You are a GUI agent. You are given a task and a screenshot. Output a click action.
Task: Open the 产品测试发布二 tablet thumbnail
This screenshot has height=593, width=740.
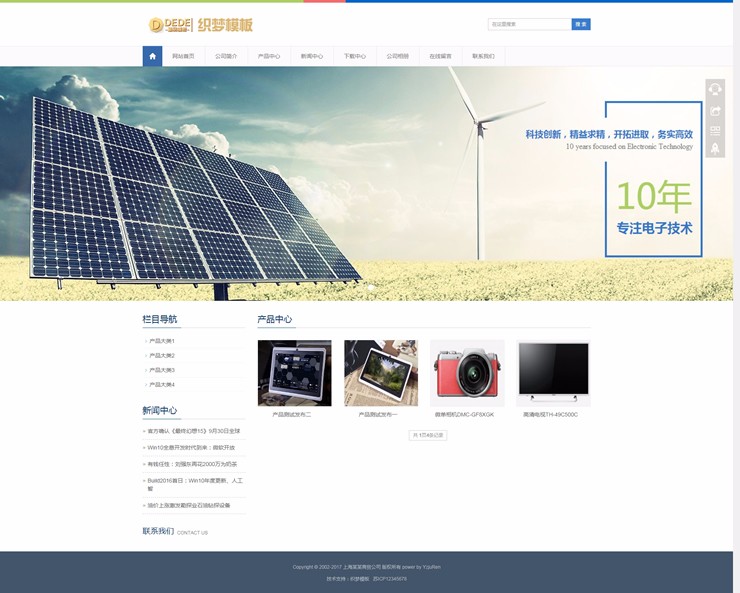pyautogui.click(x=294, y=373)
